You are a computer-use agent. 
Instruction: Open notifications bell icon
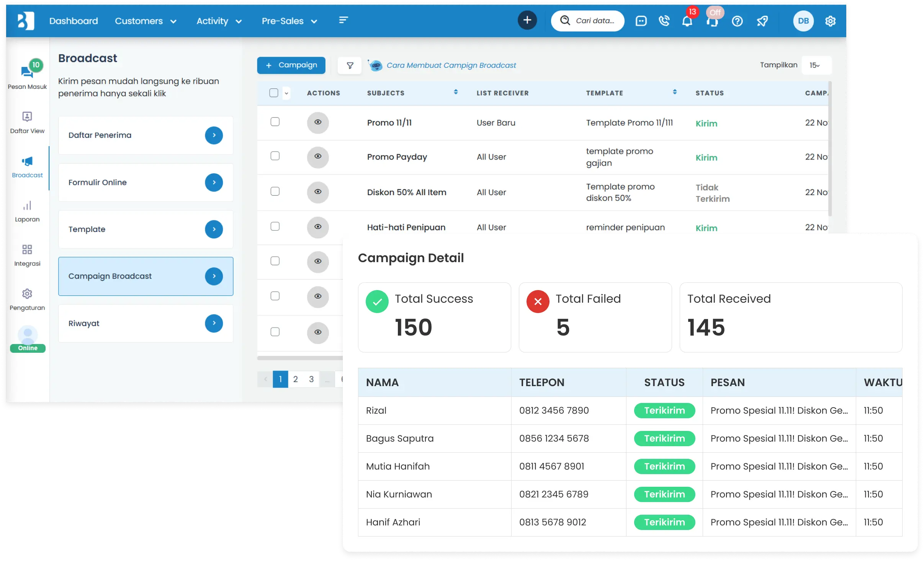687,21
